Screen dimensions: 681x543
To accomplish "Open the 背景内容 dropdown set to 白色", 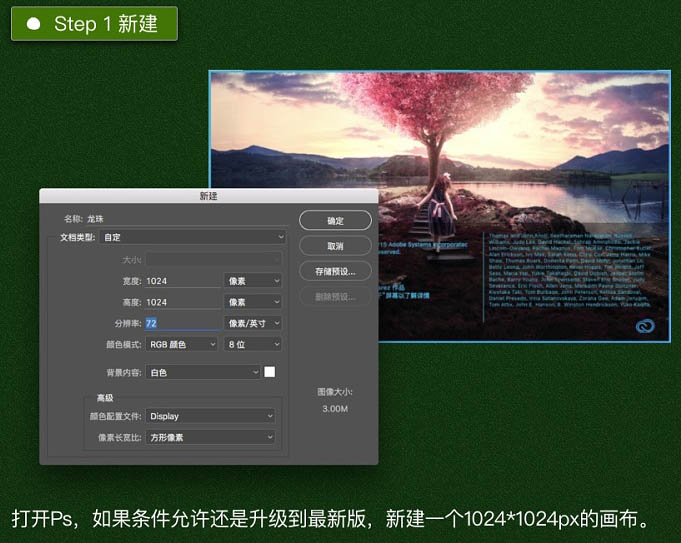I will [203, 372].
